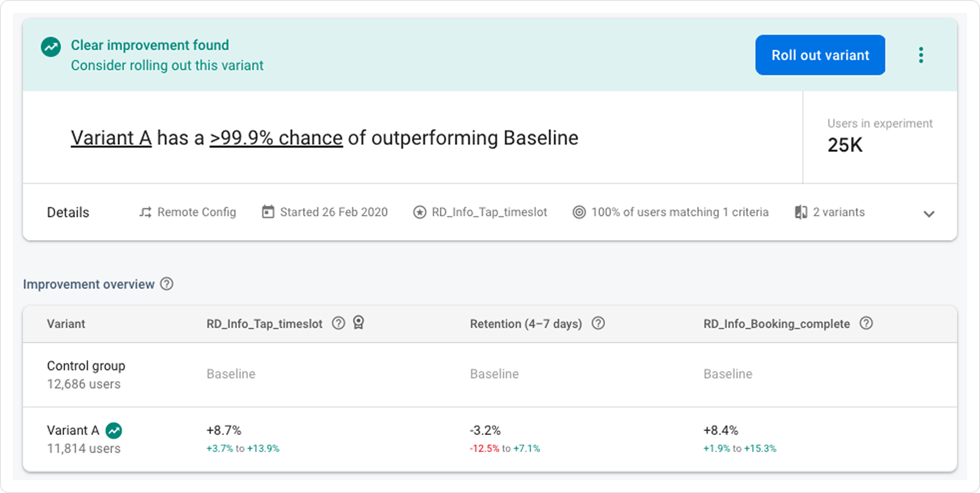Open help for RD_Info_Tap_timeslot column
The width and height of the screenshot is (980, 493).
pyautogui.click(x=338, y=323)
